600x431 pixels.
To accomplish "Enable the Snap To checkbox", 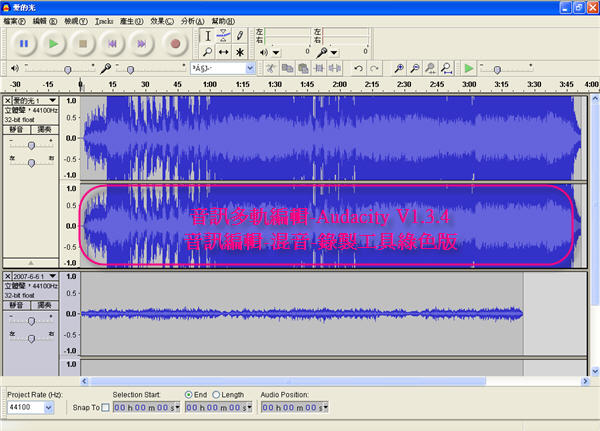I will [x=106, y=408].
